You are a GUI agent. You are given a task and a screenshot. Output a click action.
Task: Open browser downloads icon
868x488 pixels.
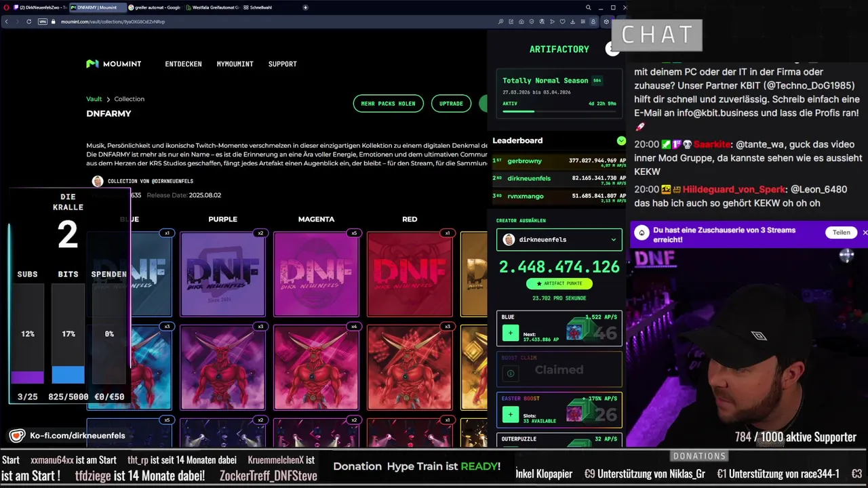(x=572, y=22)
